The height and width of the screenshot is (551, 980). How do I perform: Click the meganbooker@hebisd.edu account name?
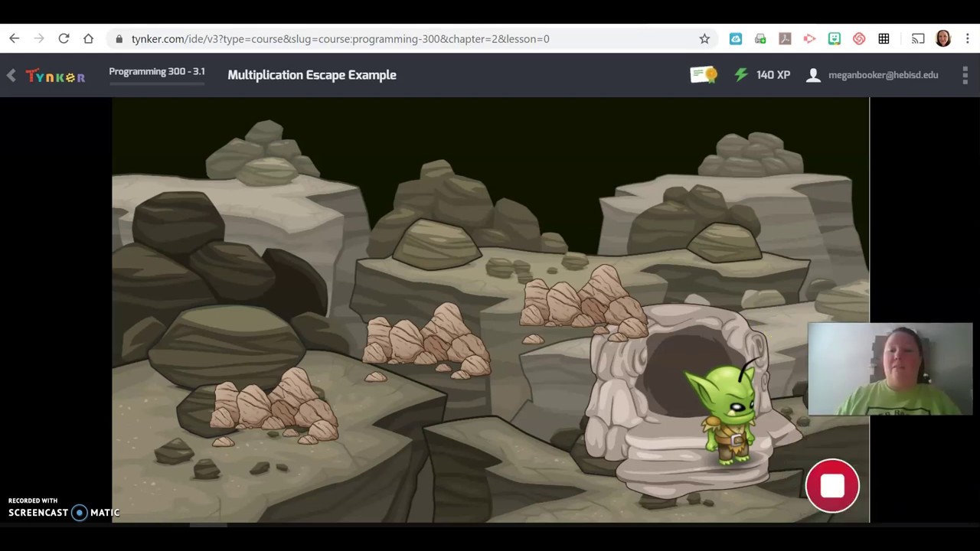click(x=883, y=75)
